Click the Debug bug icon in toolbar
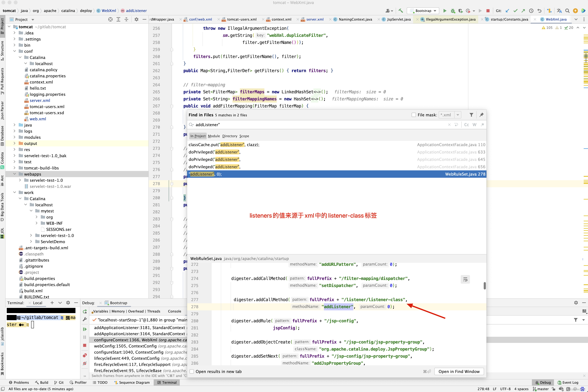This screenshot has height=392, width=588. pyautogui.click(x=453, y=11)
